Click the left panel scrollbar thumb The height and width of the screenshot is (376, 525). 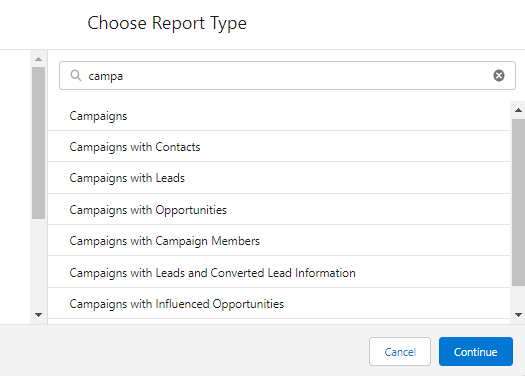click(x=39, y=143)
